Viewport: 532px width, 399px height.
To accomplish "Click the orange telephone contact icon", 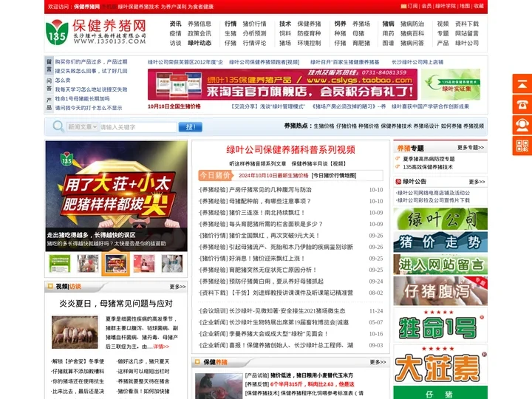I will (x=522, y=104).
